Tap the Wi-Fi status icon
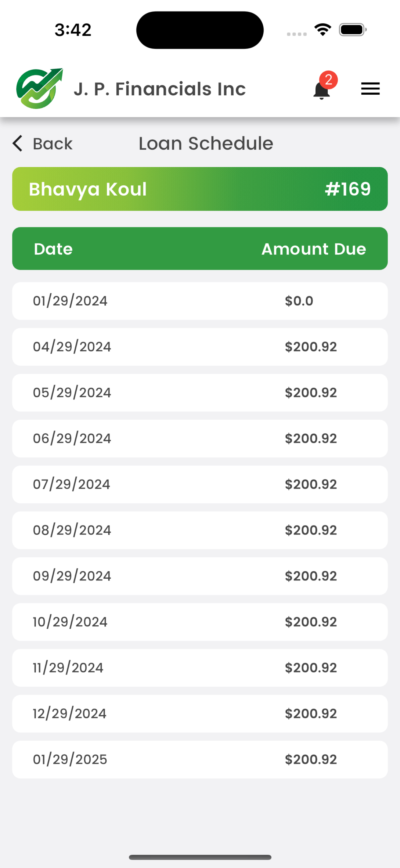400x868 pixels. 322,30
